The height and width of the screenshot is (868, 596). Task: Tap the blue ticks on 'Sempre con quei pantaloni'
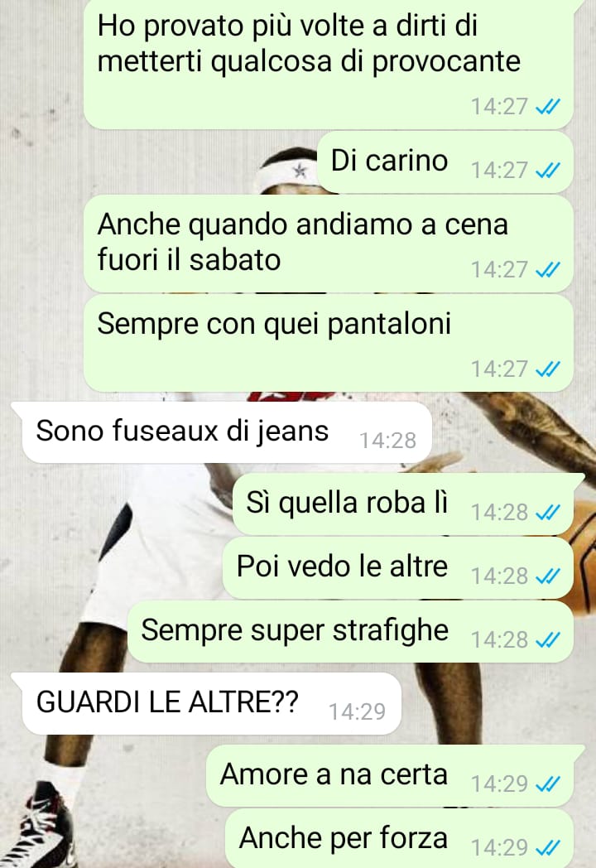[x=548, y=369]
